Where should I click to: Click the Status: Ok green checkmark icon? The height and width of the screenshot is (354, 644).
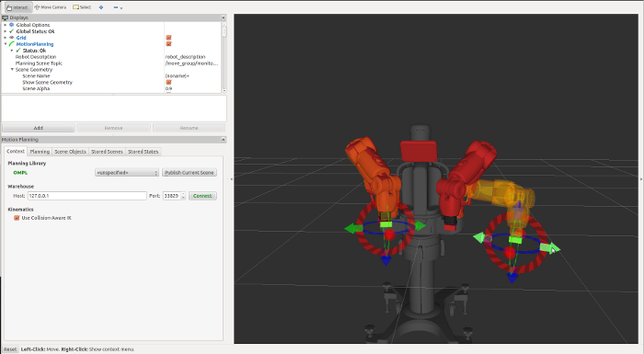(18, 51)
